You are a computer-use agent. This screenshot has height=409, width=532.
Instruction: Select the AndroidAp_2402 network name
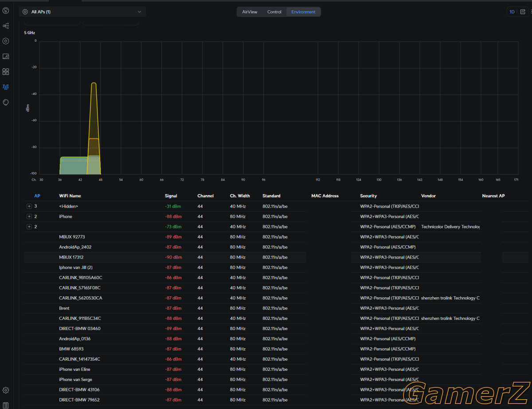75,247
